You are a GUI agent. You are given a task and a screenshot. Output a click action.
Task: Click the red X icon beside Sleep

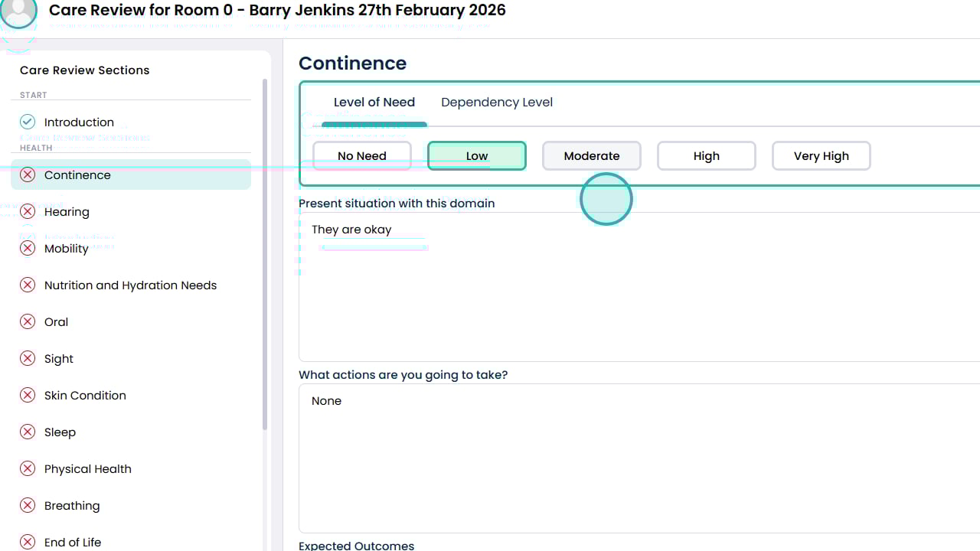[x=28, y=432]
